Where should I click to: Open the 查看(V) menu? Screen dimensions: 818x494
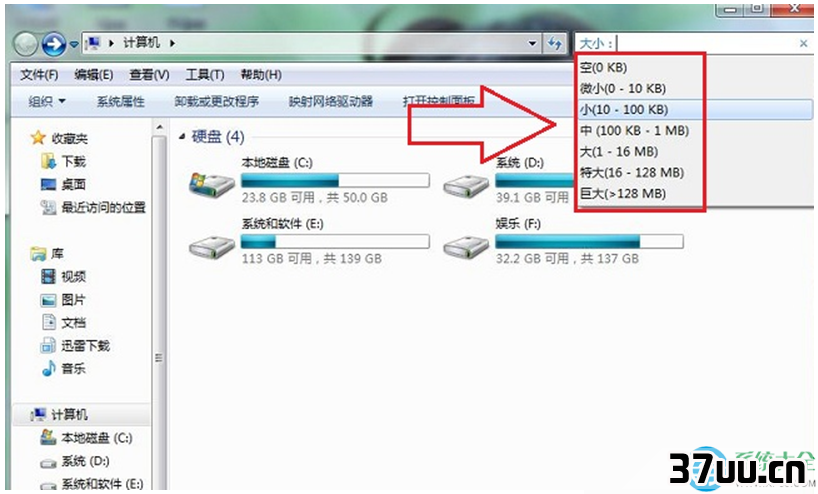[x=149, y=75]
